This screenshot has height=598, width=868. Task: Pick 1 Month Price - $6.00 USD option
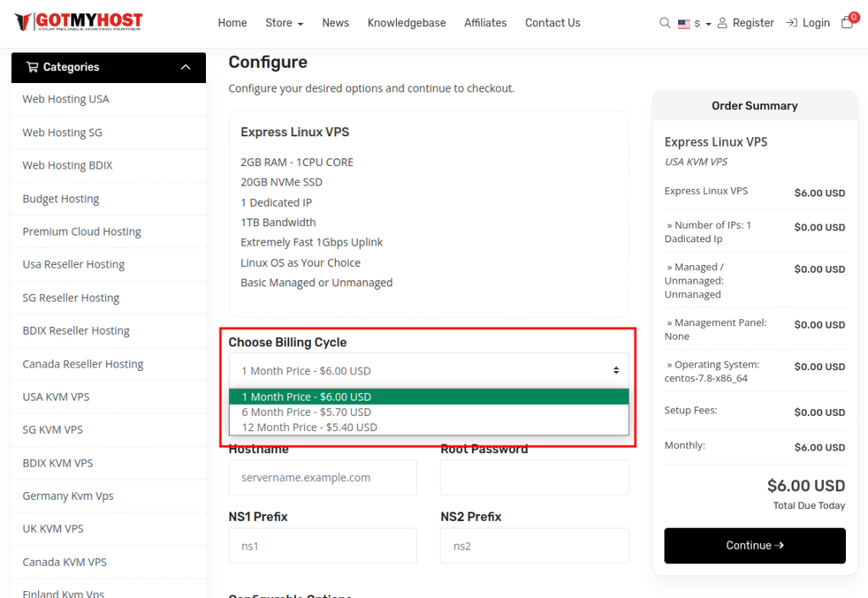pyautogui.click(x=306, y=396)
